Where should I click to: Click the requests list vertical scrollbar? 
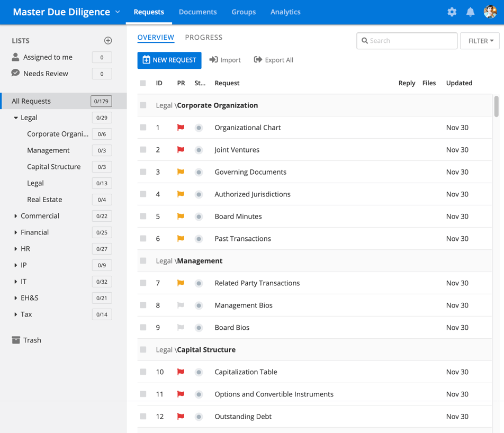(497, 106)
